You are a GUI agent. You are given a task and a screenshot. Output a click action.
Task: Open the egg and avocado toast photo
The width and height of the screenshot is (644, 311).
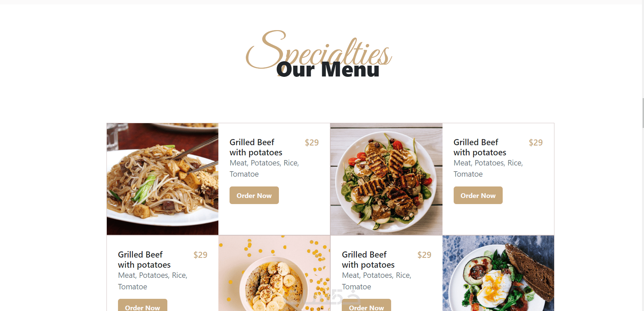tap(498, 273)
